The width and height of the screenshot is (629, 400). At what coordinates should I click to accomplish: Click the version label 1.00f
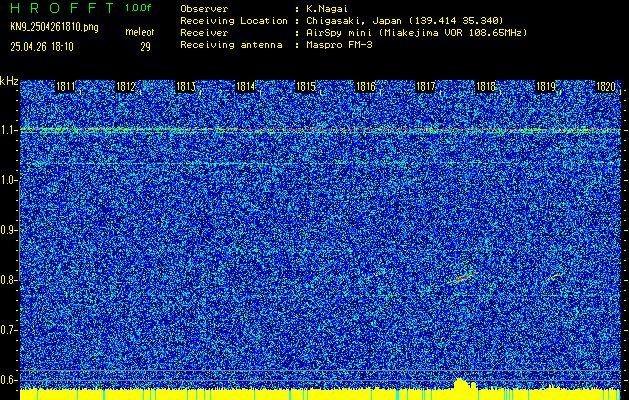[138, 8]
